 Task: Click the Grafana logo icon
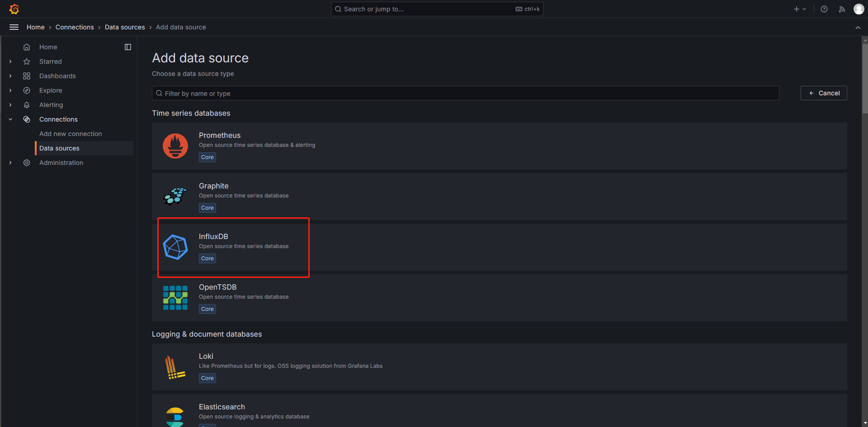pos(14,9)
